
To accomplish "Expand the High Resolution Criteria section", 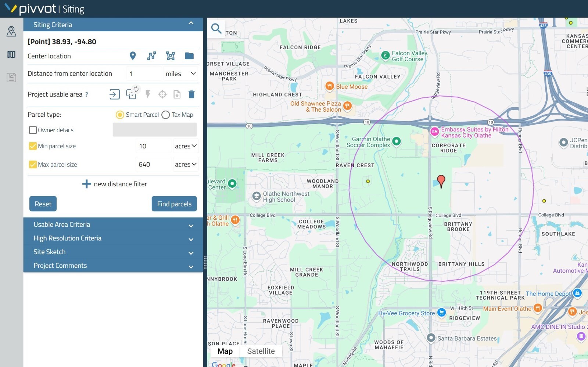I will coord(113,238).
